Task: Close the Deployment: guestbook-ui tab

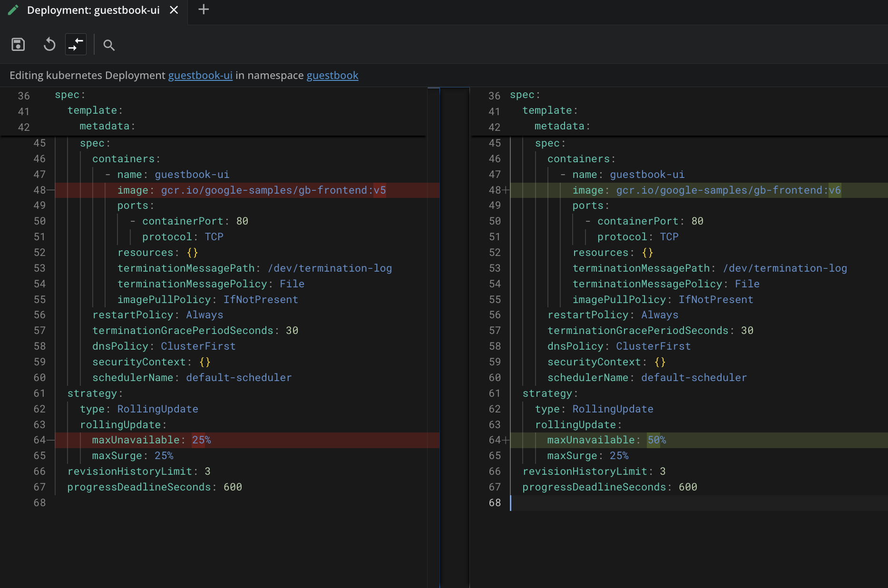Action: point(174,10)
